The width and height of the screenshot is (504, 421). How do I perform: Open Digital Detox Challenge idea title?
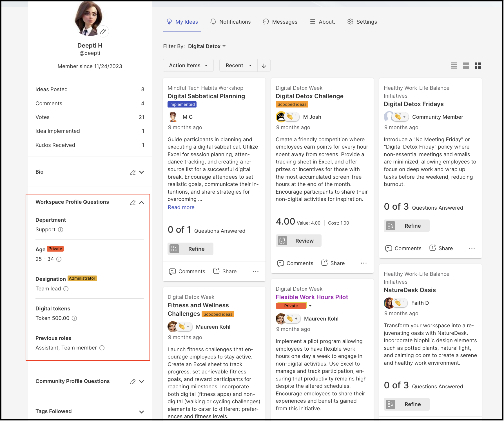click(x=309, y=96)
